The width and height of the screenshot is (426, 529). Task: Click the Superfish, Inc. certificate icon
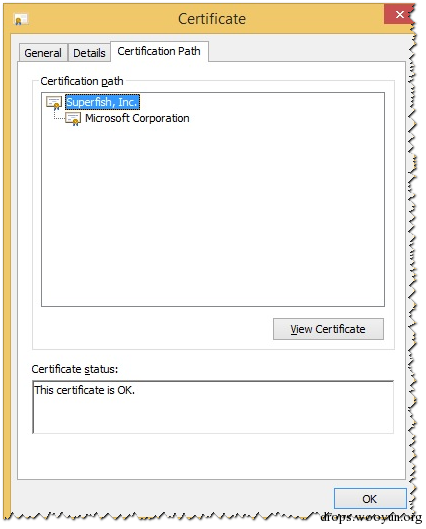pos(54,103)
